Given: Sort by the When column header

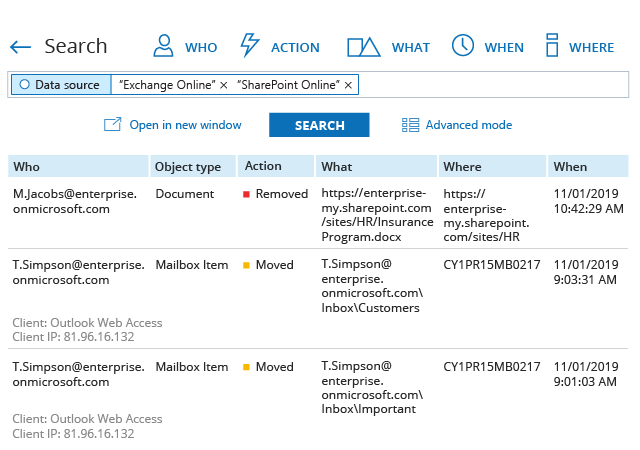Looking at the screenshot, I should click(588, 166).
